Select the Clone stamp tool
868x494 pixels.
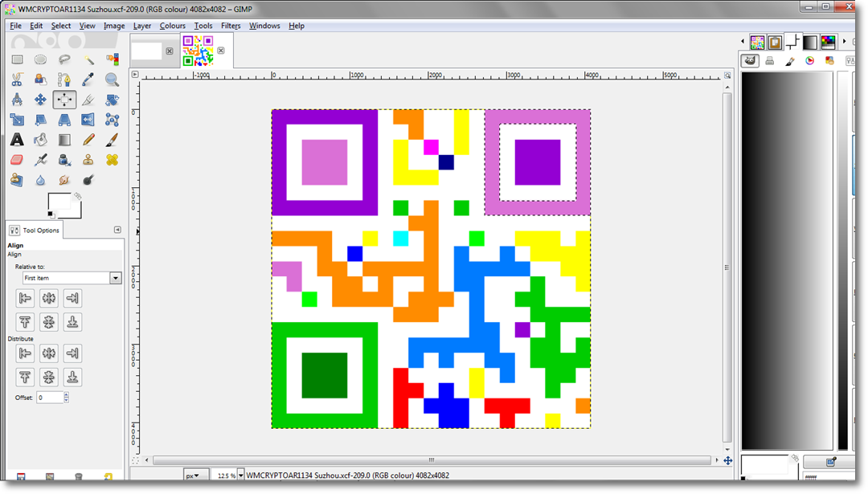point(88,160)
